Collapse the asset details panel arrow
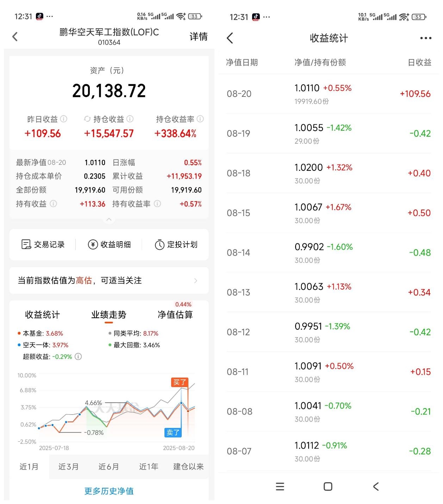Image resolution: width=443 pixels, height=504 pixels. (109, 219)
